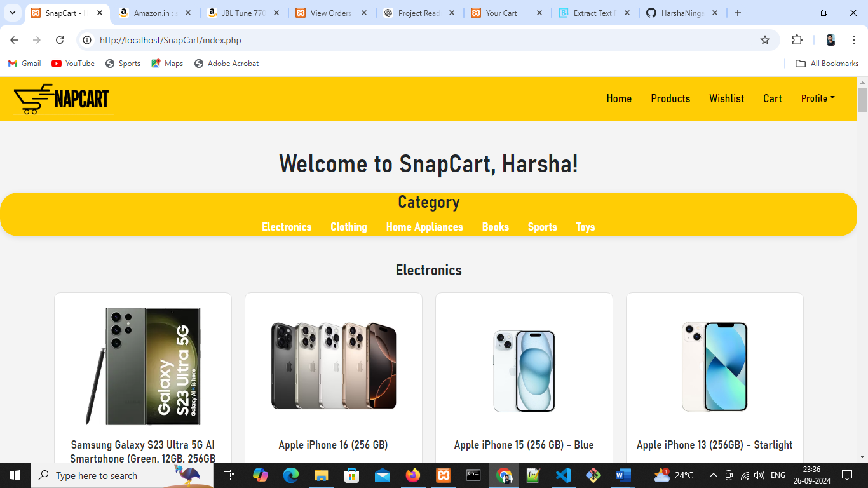This screenshot has width=868, height=488.
Task: Reload the page with refresh icon
Action: [x=60, y=40]
